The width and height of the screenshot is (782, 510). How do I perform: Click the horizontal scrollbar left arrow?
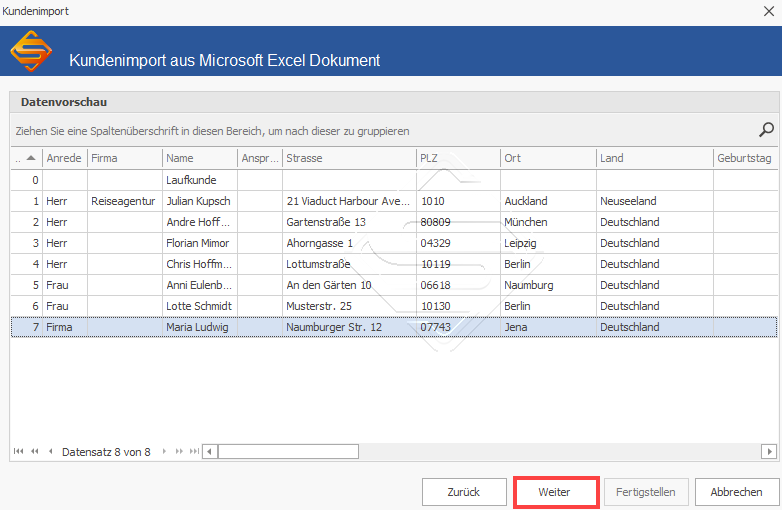tap(209, 452)
